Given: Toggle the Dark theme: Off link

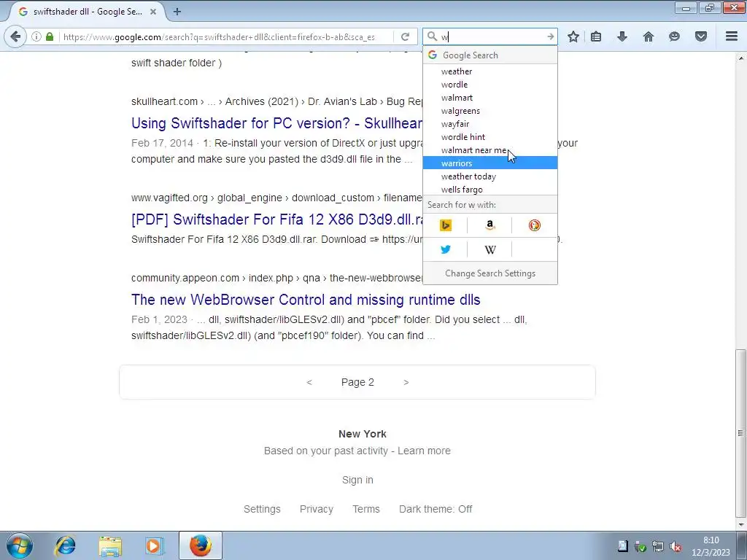Looking at the screenshot, I should [436, 509].
